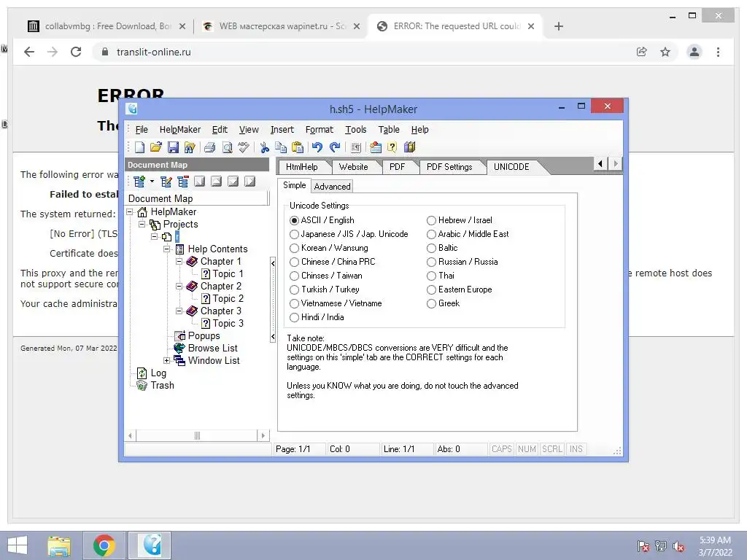This screenshot has width=747, height=560.
Task: Open the Windows Start menu
Action: click(x=18, y=545)
